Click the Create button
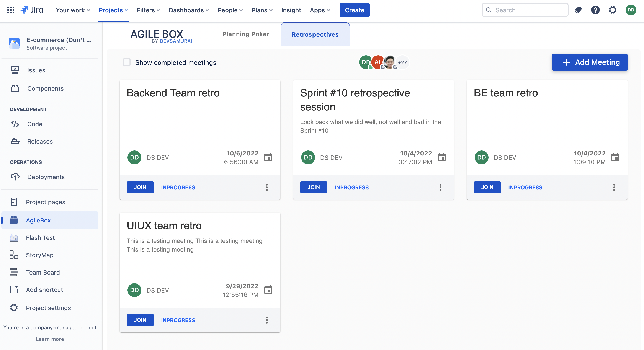644x350 pixels. click(x=355, y=10)
